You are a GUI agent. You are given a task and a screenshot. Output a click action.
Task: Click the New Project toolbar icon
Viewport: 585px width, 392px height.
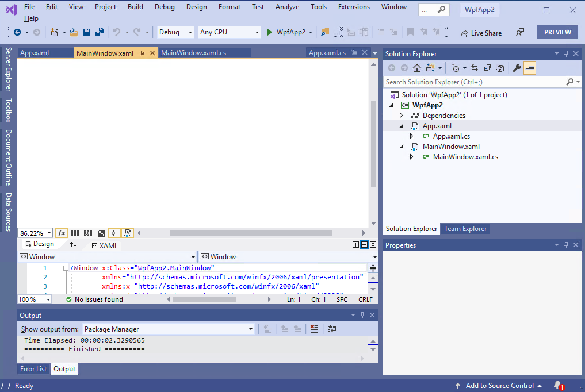point(55,32)
